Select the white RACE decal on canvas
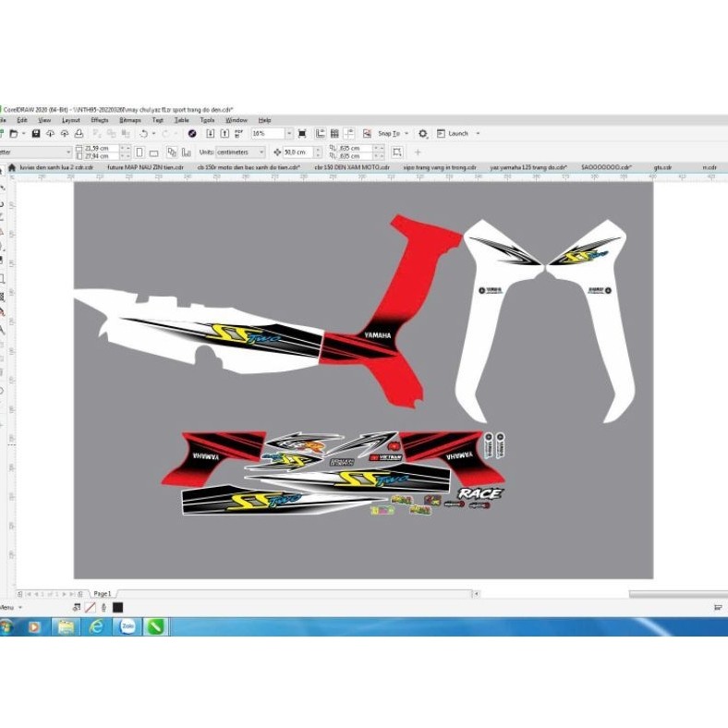This screenshot has height=728, width=728. 479,493
